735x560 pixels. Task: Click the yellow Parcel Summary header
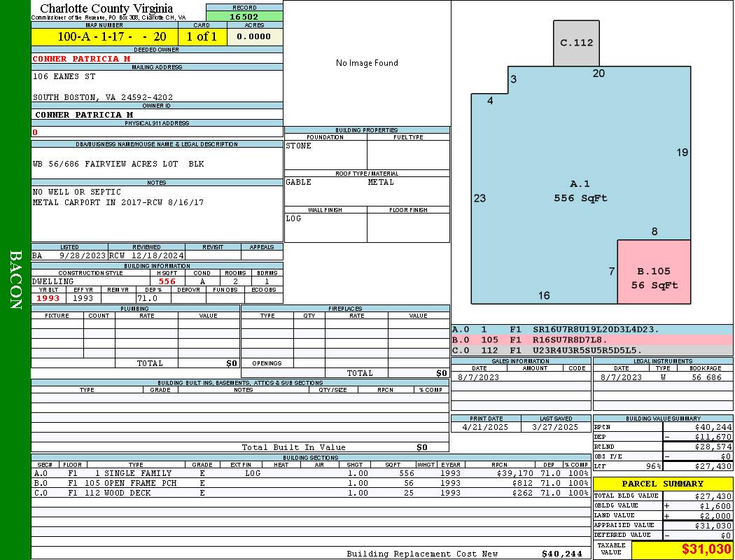click(663, 484)
